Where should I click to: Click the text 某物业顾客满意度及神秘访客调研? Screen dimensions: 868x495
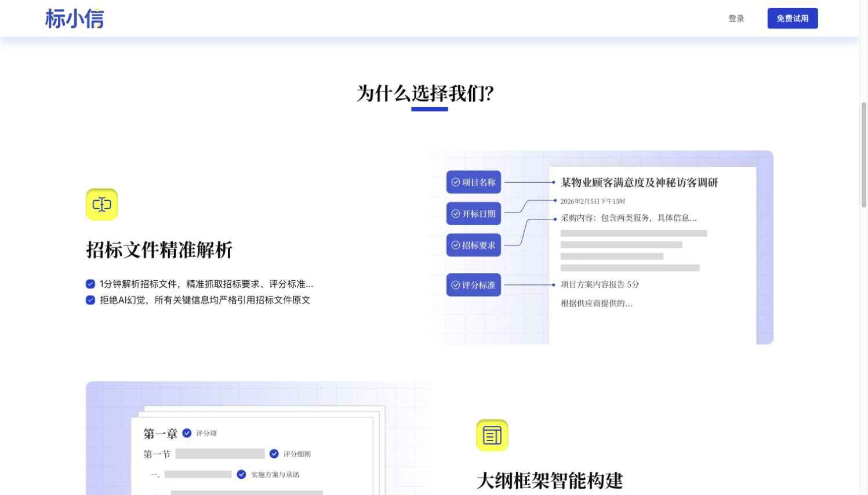639,183
